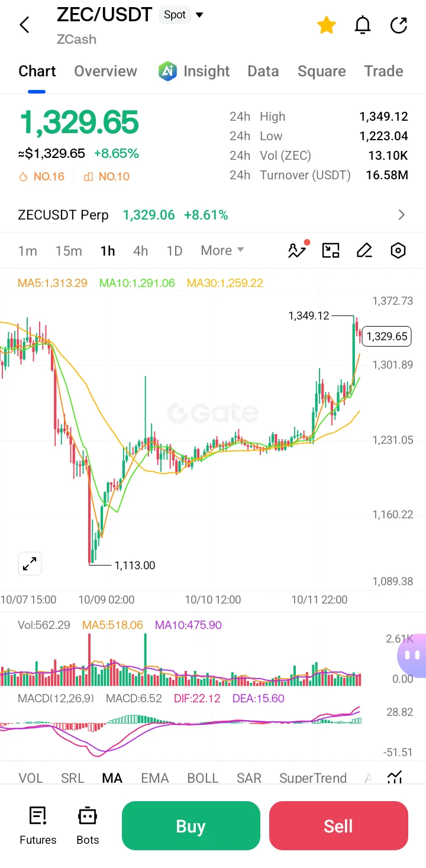Screen dimensions: 426x868
Task: Select the EMA indicator
Action: [x=155, y=777]
